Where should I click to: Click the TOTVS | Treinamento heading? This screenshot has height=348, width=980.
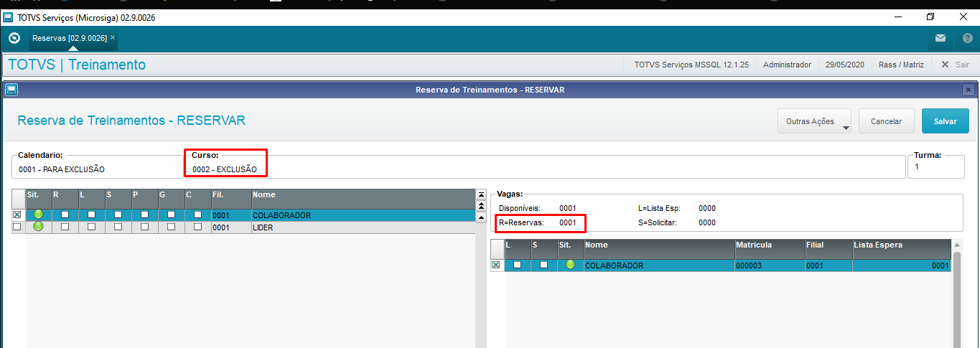point(77,65)
